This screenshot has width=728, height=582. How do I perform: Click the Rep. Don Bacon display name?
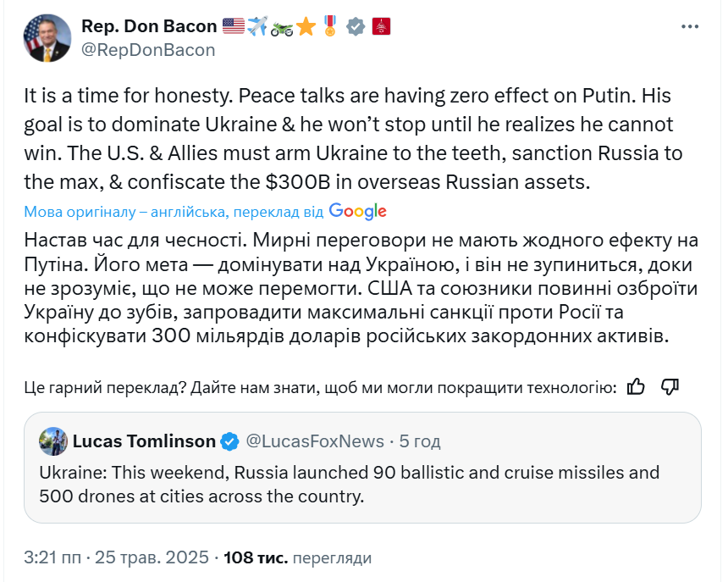click(148, 27)
